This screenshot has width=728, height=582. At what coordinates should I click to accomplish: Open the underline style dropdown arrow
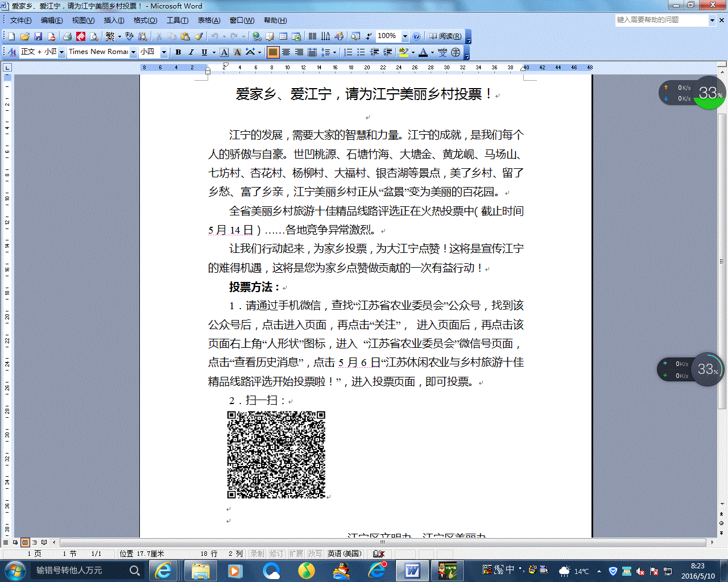click(214, 52)
